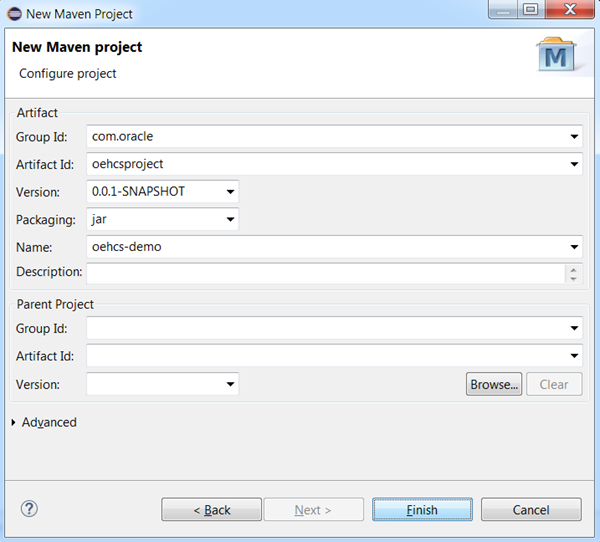The image size is (600, 542).
Task: Click Finish to create the project
Action: pyautogui.click(x=422, y=509)
